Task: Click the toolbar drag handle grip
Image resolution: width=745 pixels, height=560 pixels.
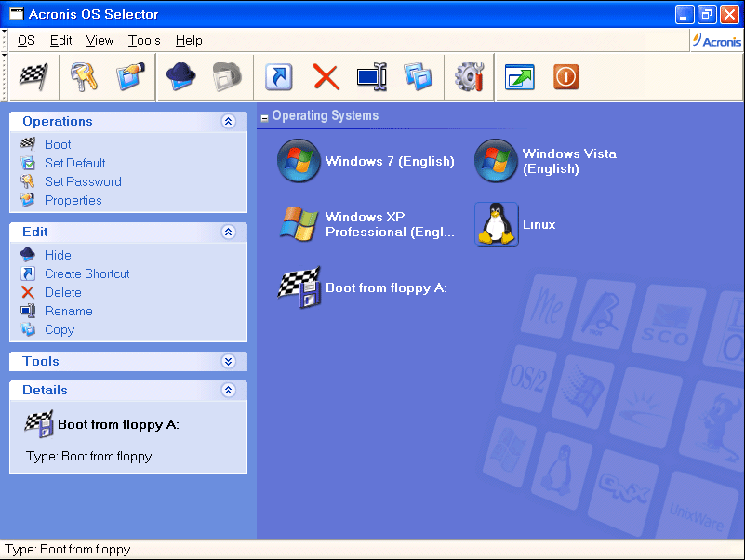Action: (x=5, y=76)
